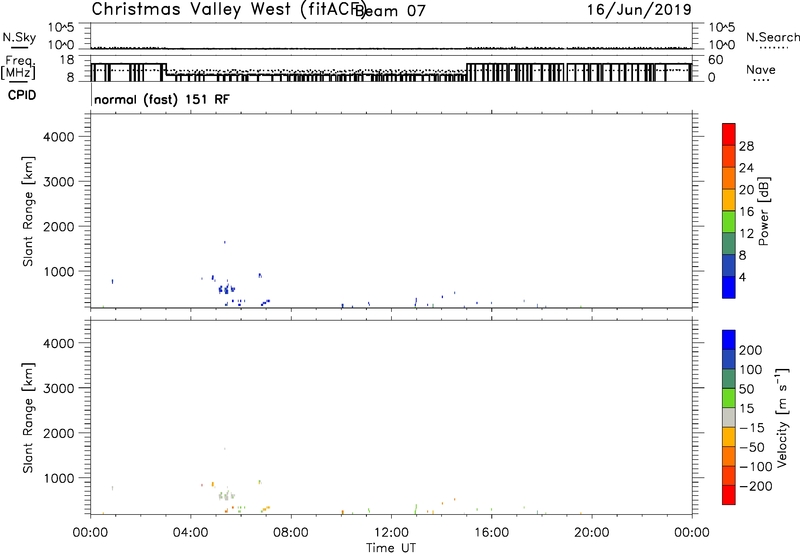This screenshot has height=554, width=800.
Task: Click the Velocity segment between 100 and 200
Action: [x=729, y=360]
